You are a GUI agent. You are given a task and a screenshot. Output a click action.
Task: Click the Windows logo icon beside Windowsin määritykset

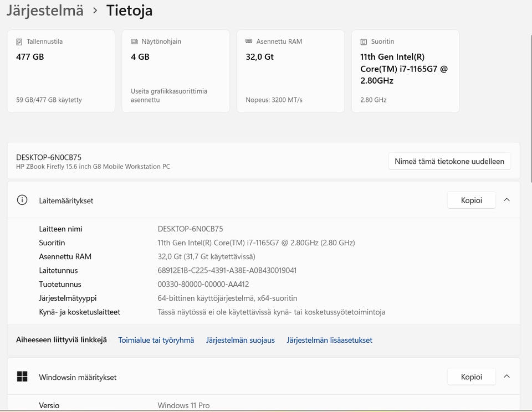(22, 377)
